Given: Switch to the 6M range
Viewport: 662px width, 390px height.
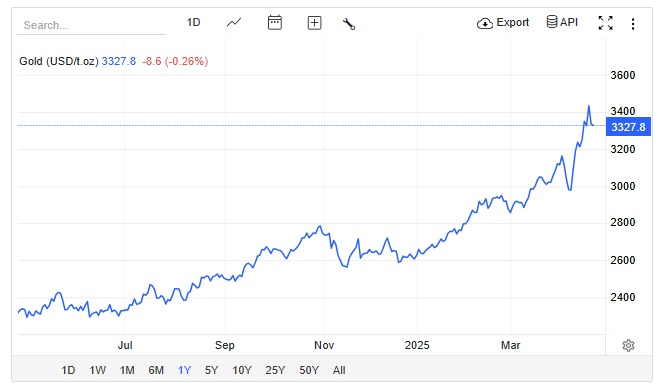Looking at the screenshot, I should 156,370.
